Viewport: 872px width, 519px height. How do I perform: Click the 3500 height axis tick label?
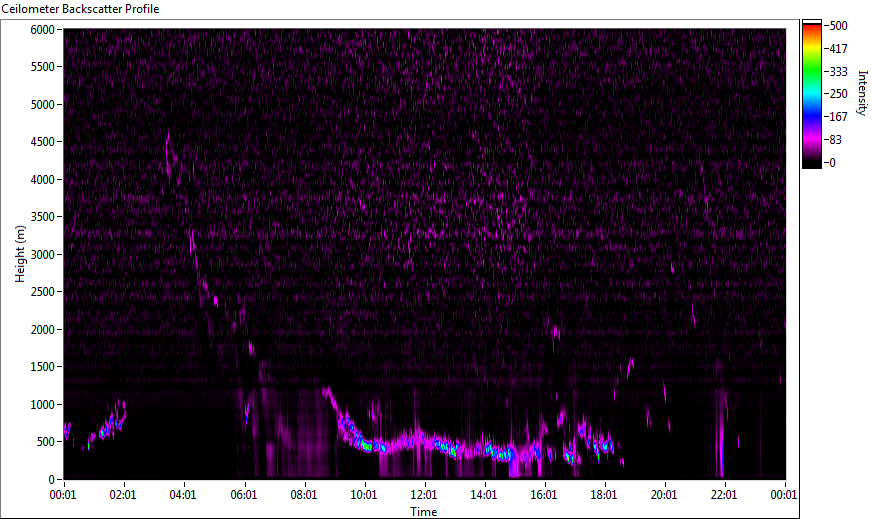42,217
